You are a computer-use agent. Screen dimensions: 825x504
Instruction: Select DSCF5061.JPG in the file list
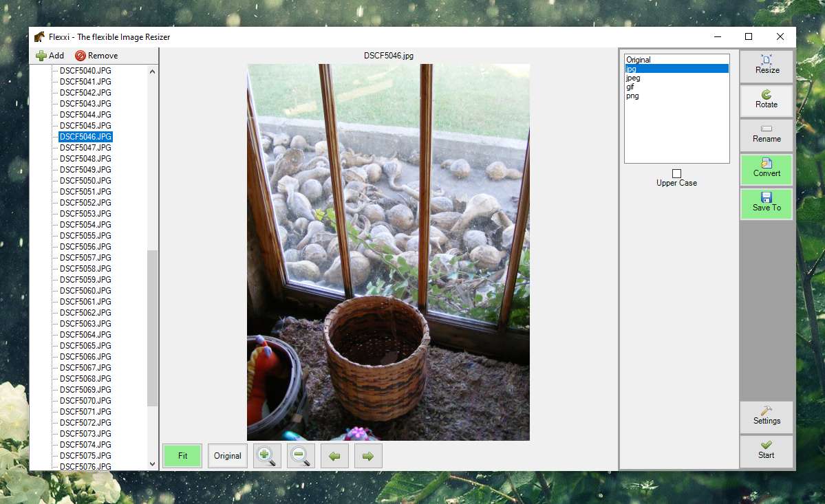85,302
